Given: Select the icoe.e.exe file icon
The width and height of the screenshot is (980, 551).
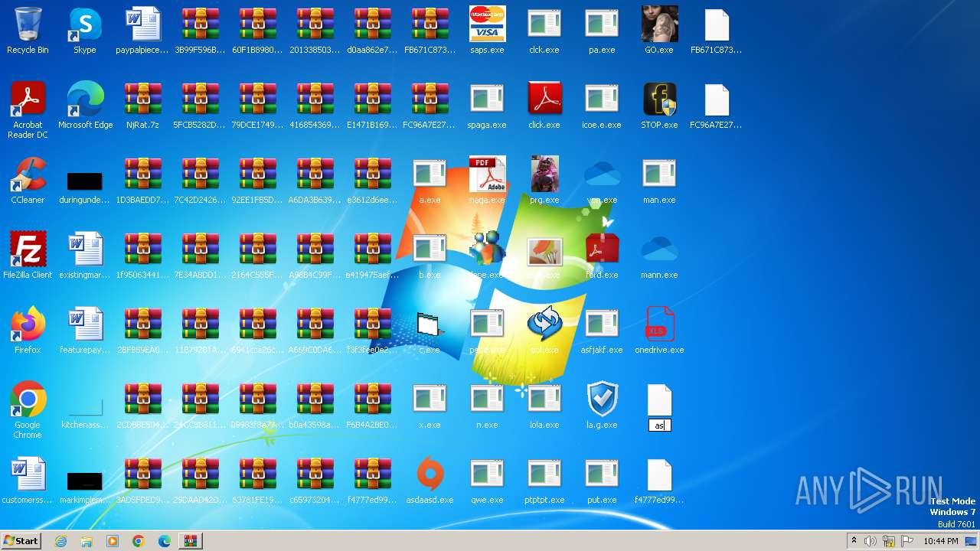Looking at the screenshot, I should click(x=602, y=106).
